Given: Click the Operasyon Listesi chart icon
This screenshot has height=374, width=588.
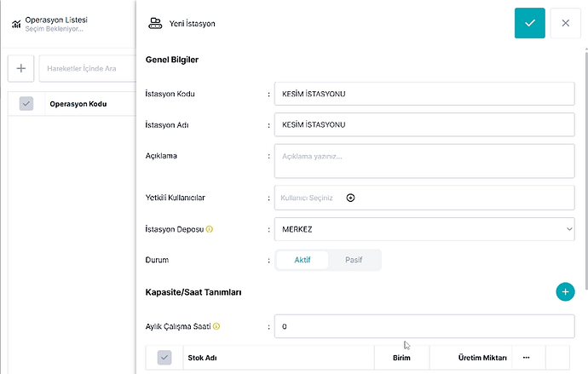Looking at the screenshot, I should pyautogui.click(x=16, y=24).
